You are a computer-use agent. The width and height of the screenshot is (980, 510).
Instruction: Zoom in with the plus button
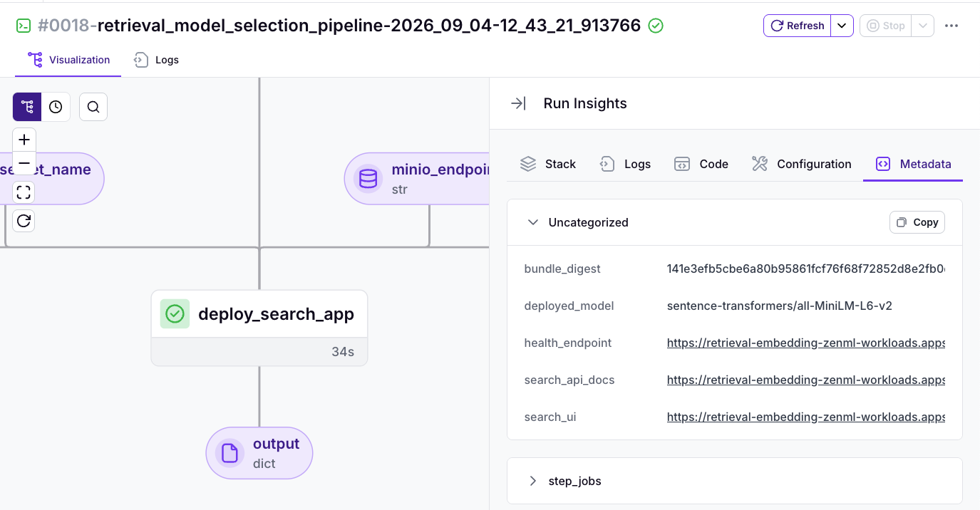[x=24, y=140]
